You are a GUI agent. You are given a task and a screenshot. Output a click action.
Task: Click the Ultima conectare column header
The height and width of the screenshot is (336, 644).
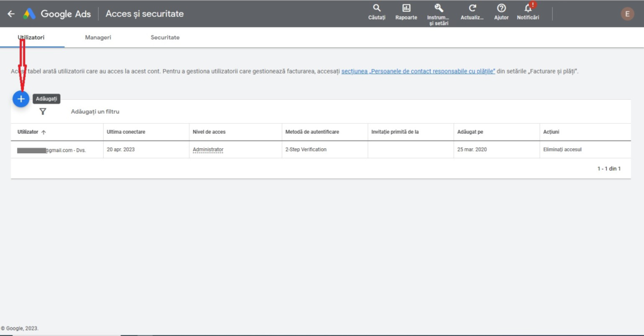[126, 132]
